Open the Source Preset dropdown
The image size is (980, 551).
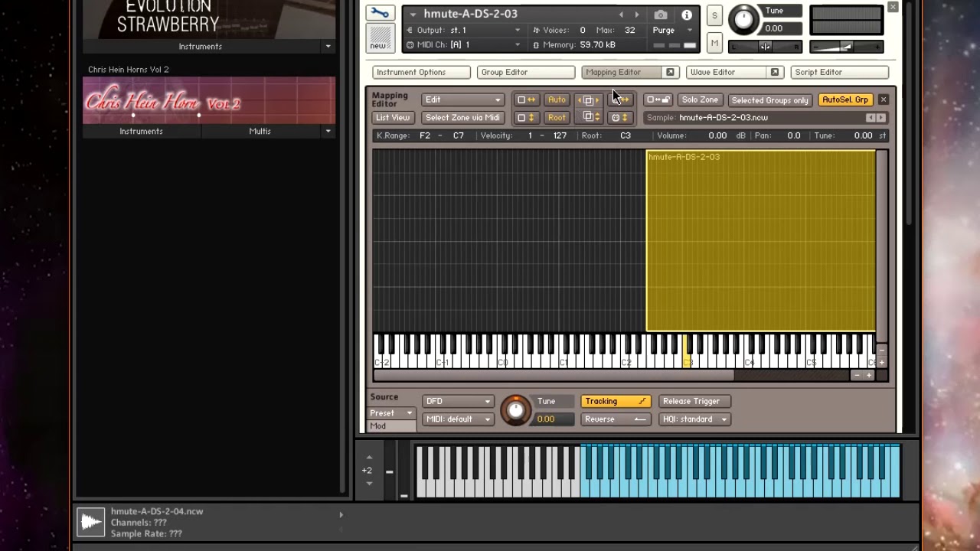click(x=392, y=412)
